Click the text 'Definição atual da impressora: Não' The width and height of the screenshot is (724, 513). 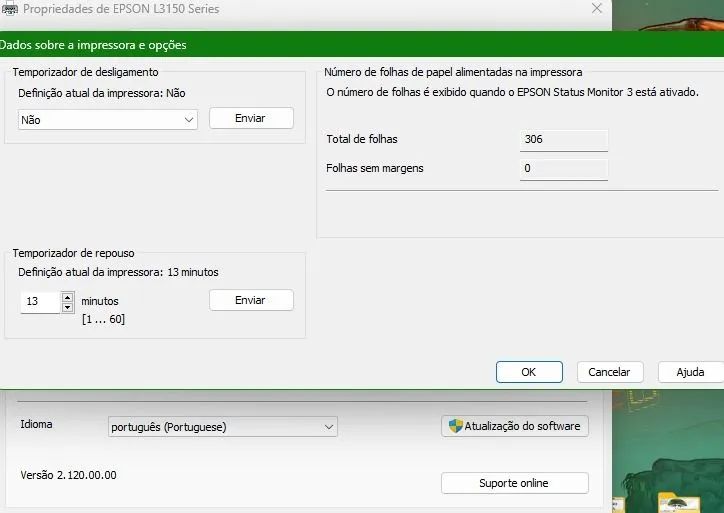102,93
